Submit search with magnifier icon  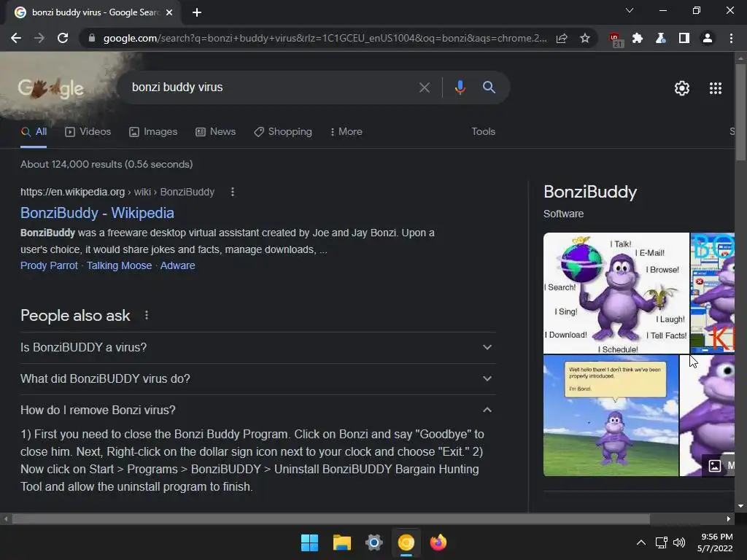tap(489, 87)
